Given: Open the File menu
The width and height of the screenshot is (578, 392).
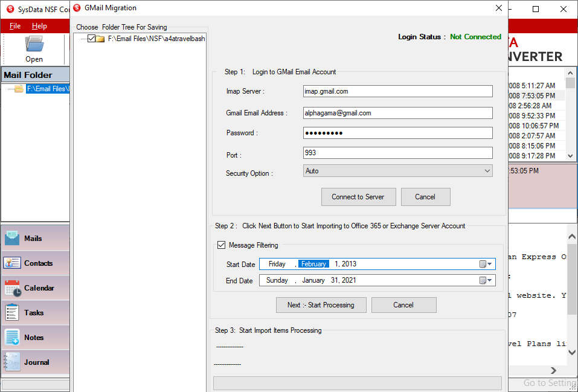Looking at the screenshot, I should [15, 26].
